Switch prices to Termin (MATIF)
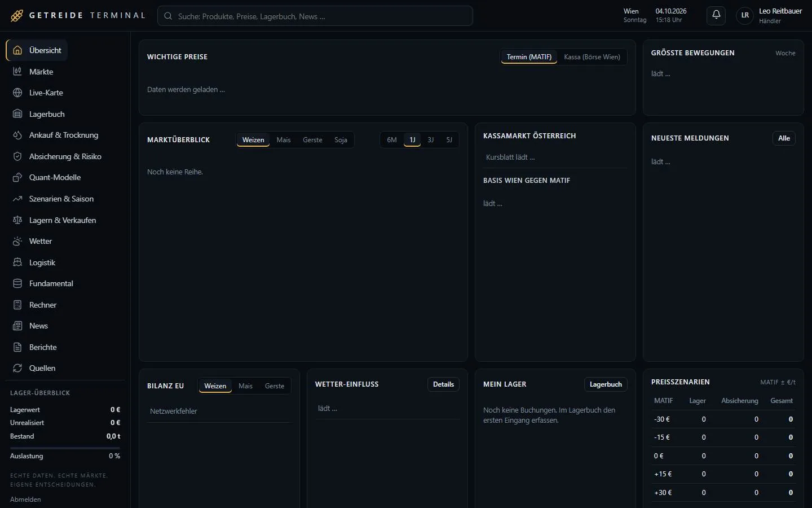 coord(529,57)
